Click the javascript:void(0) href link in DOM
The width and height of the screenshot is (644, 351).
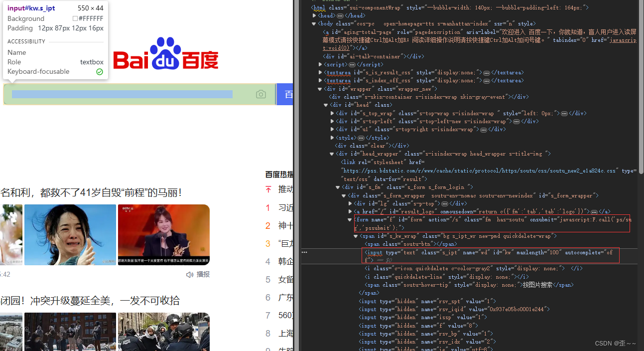click(x=480, y=44)
